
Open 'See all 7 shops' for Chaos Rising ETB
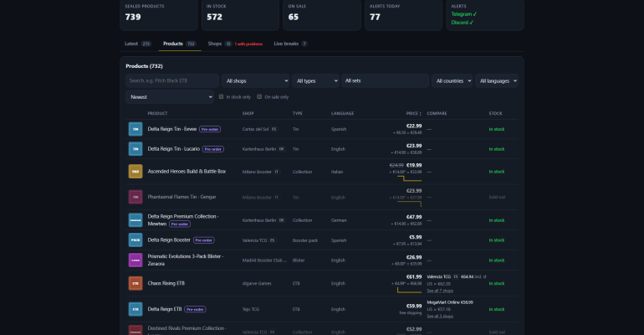[440, 291]
